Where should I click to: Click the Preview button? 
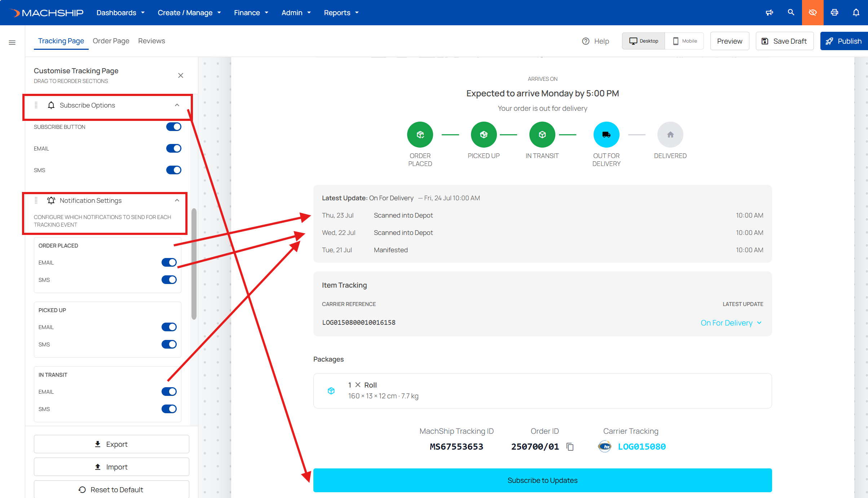pyautogui.click(x=730, y=41)
